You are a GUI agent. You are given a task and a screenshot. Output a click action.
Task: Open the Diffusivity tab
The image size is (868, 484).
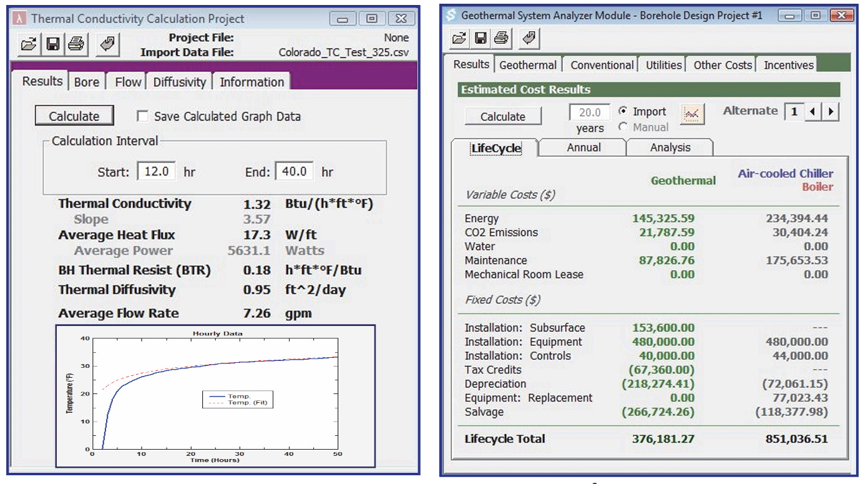180,82
